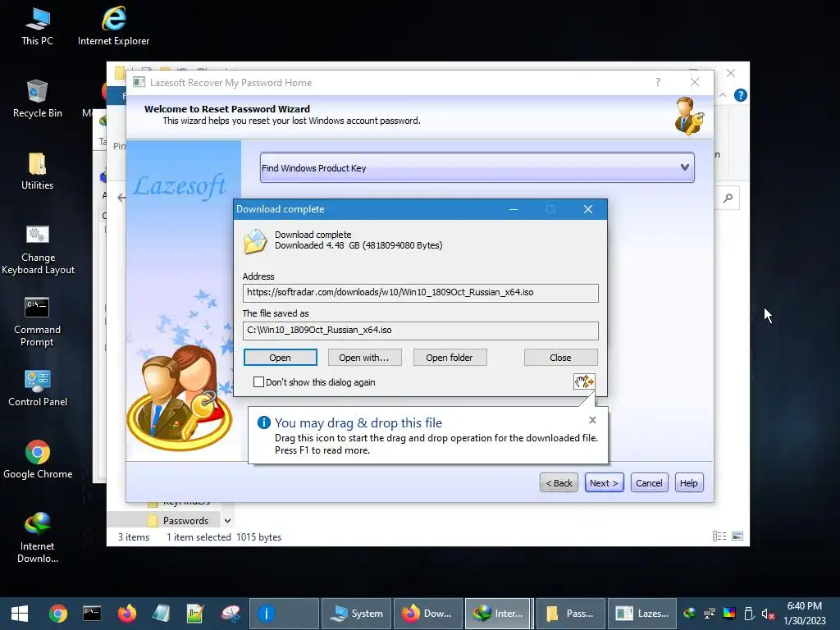The image size is (840, 630).
Task: Click the IDM tray icon
Action: pos(689,614)
